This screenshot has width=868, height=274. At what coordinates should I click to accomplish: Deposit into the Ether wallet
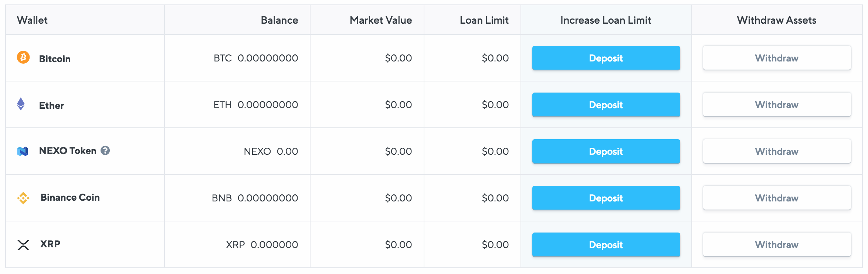pyautogui.click(x=606, y=105)
